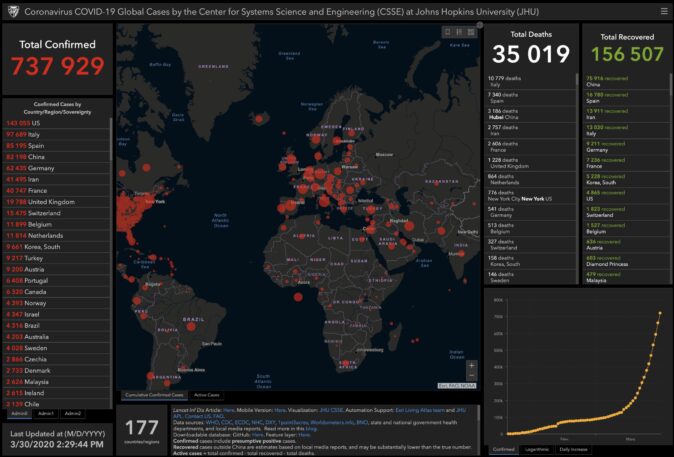
Task: Select France in the confirmed cases list
Action: (56, 190)
